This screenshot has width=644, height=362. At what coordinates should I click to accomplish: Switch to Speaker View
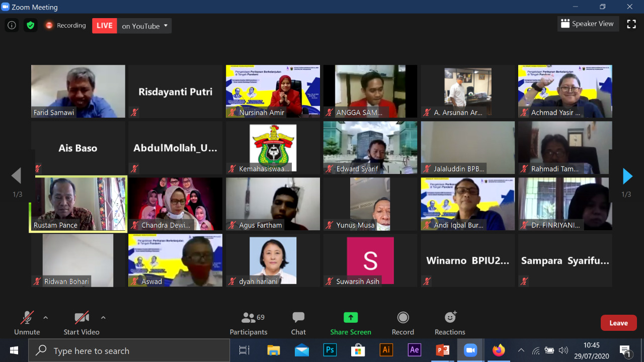click(x=588, y=24)
